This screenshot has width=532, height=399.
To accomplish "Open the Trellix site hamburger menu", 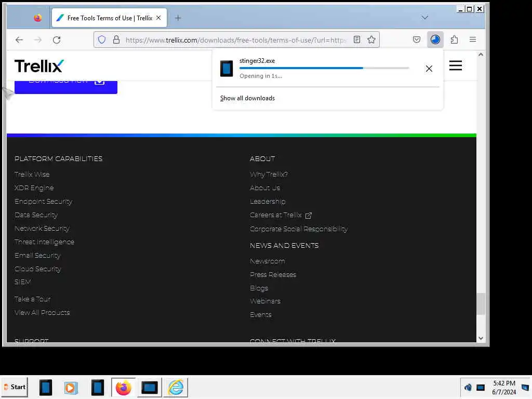I will (456, 65).
